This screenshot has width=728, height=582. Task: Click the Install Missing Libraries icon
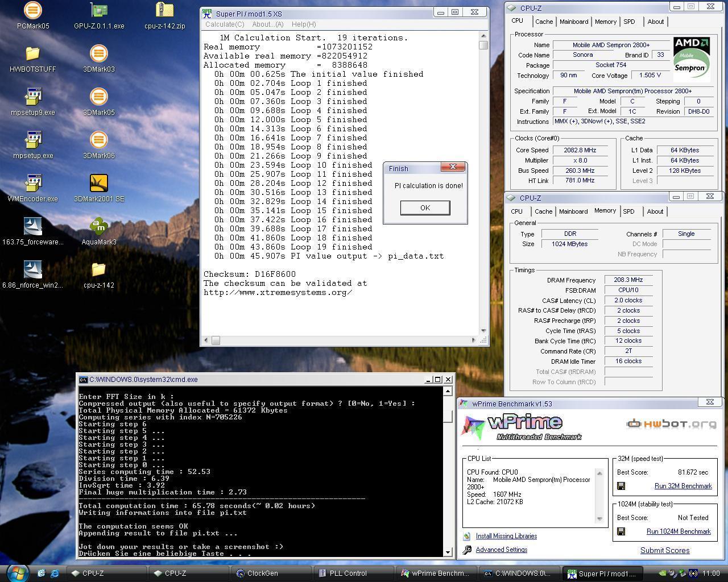pyautogui.click(x=467, y=536)
